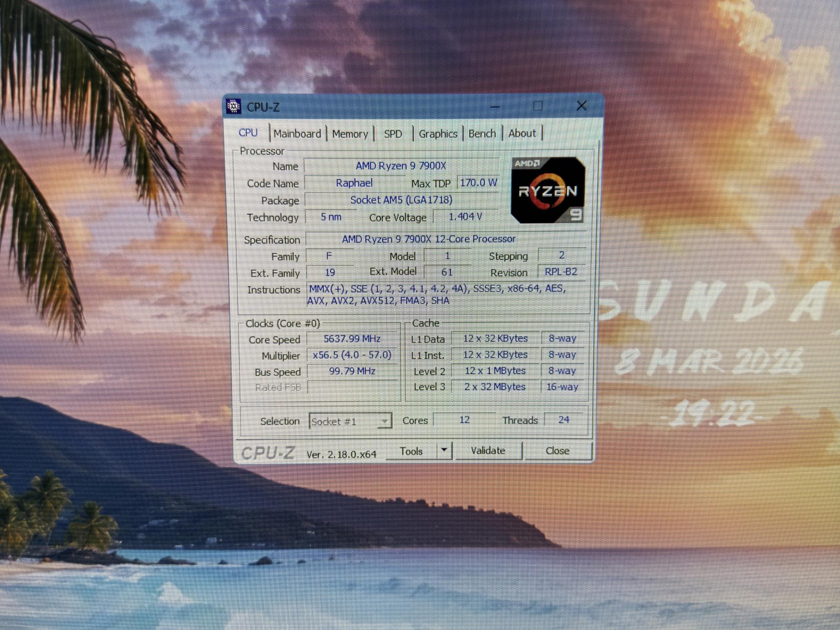Click the Threads value 24

tap(564, 420)
